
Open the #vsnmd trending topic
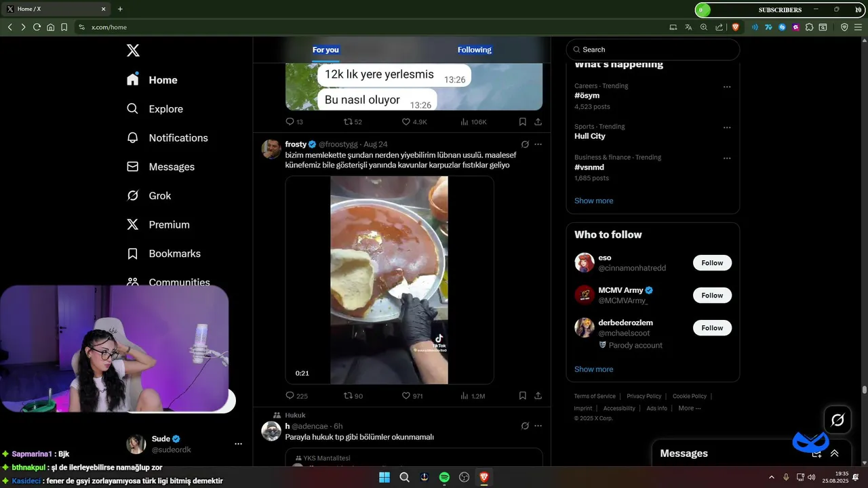[x=589, y=167]
